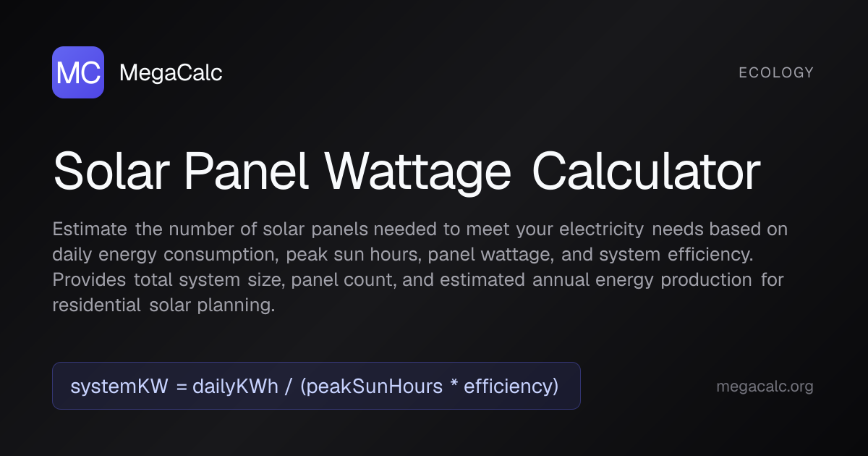This screenshot has height=456, width=868.
Task: Click "systemKW" in the formula
Action: click(x=119, y=387)
